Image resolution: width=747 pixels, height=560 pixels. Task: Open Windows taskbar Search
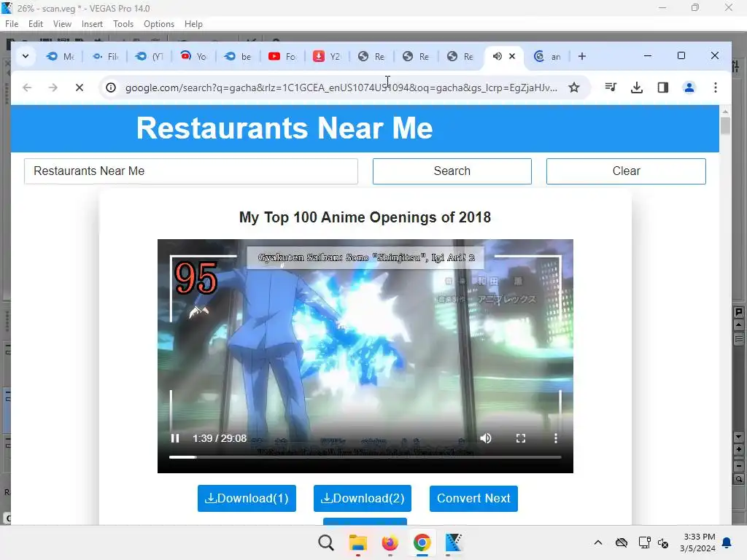coord(326,542)
